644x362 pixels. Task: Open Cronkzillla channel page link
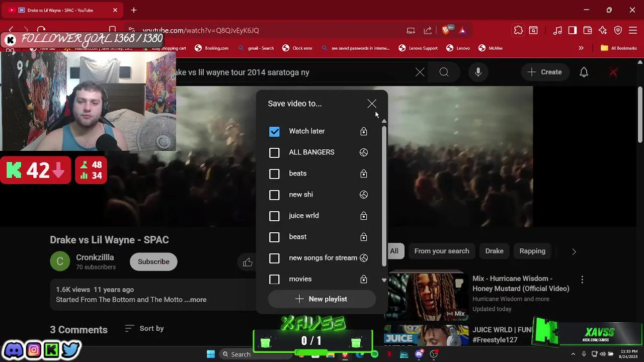(x=95, y=257)
